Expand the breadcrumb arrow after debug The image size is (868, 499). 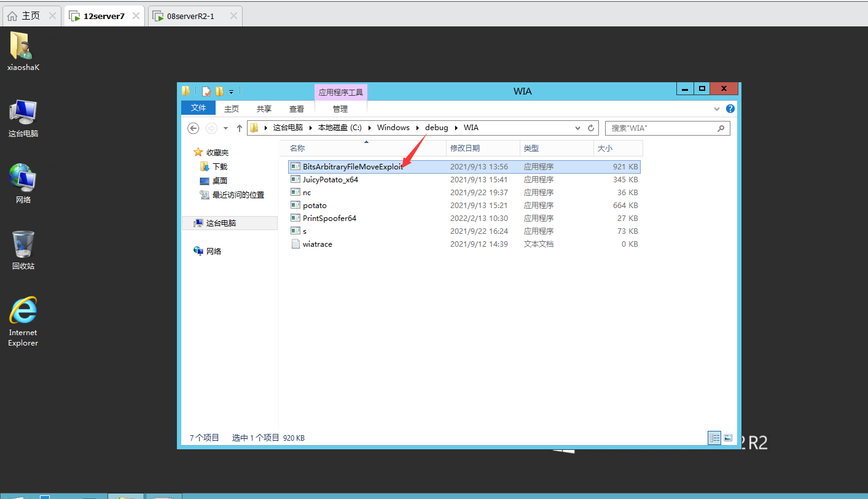click(456, 128)
